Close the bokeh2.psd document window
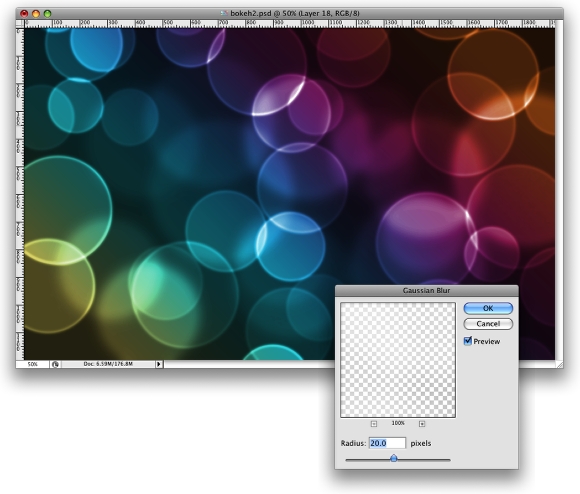Viewport: 580px width, 494px height. click(x=24, y=14)
